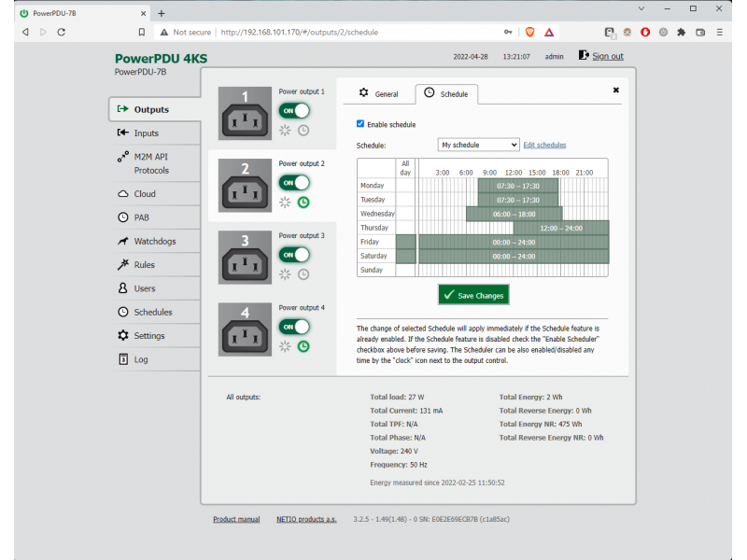Open Users page
This screenshot has width=747, height=560.
155,288
